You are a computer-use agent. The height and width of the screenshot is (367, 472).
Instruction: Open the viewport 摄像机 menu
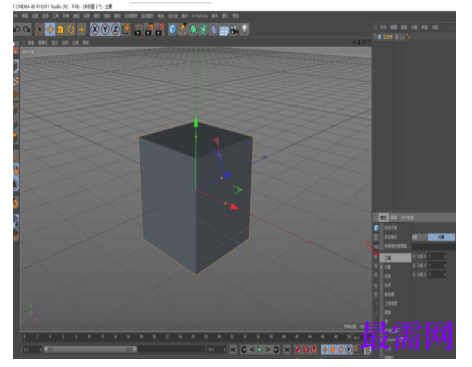click(43, 43)
